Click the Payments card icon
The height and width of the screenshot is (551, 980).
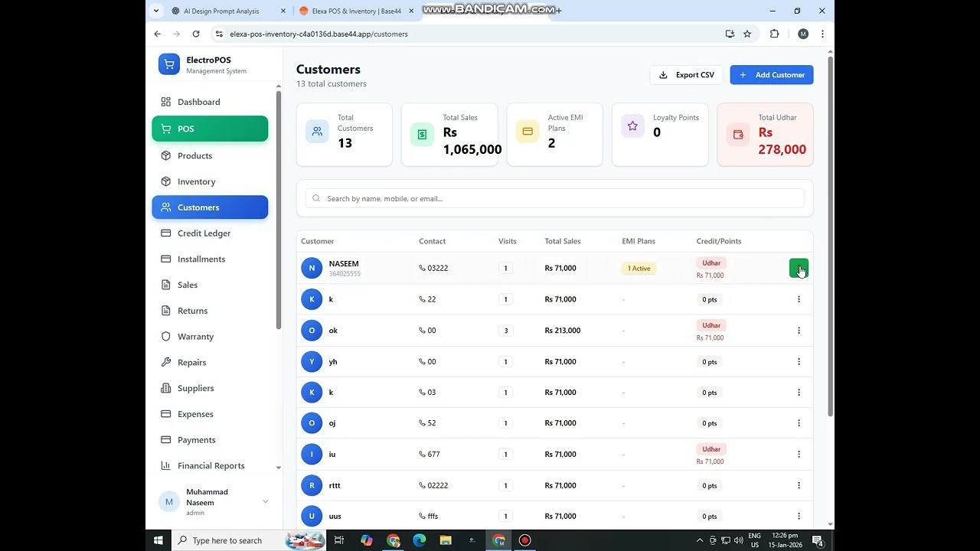[x=165, y=440]
